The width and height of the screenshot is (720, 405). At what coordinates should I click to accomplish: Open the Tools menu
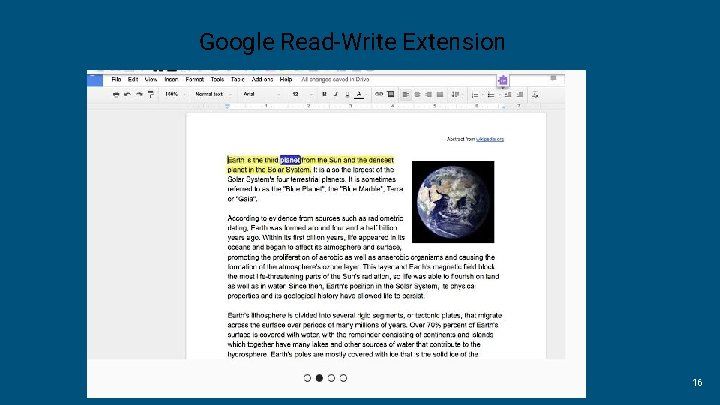click(217, 79)
